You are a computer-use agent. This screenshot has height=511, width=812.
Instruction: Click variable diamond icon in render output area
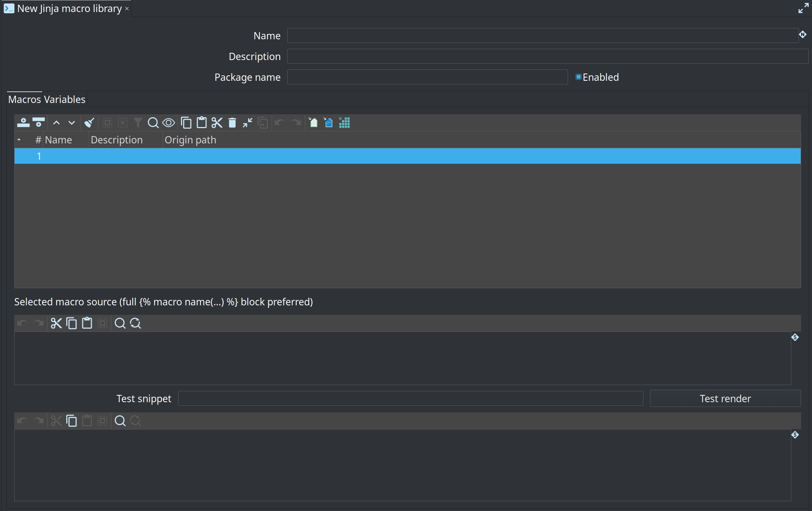click(x=795, y=435)
